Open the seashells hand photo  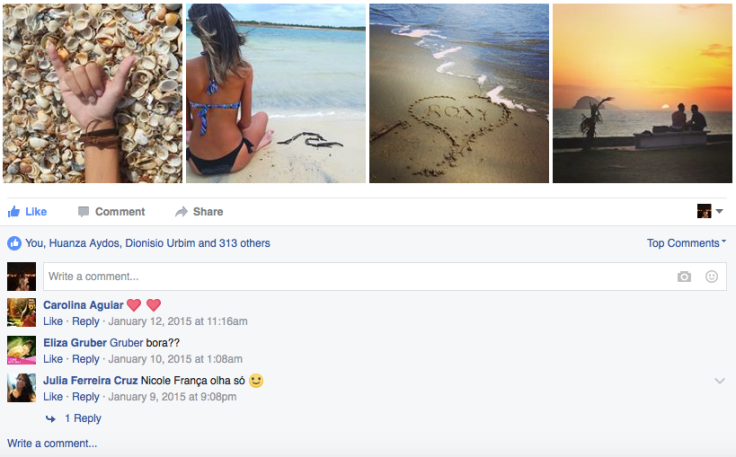pyautogui.click(x=92, y=93)
